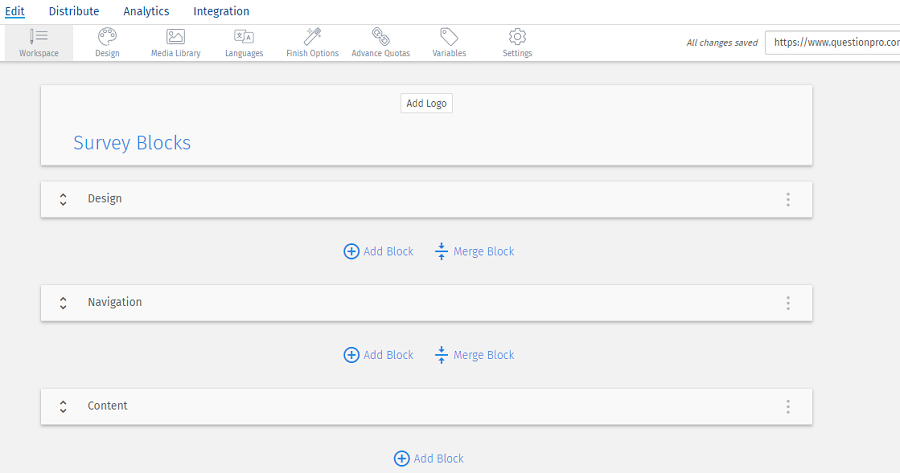Screen dimensions: 900x473
Task: Open the Media Library icon
Action: click(175, 37)
